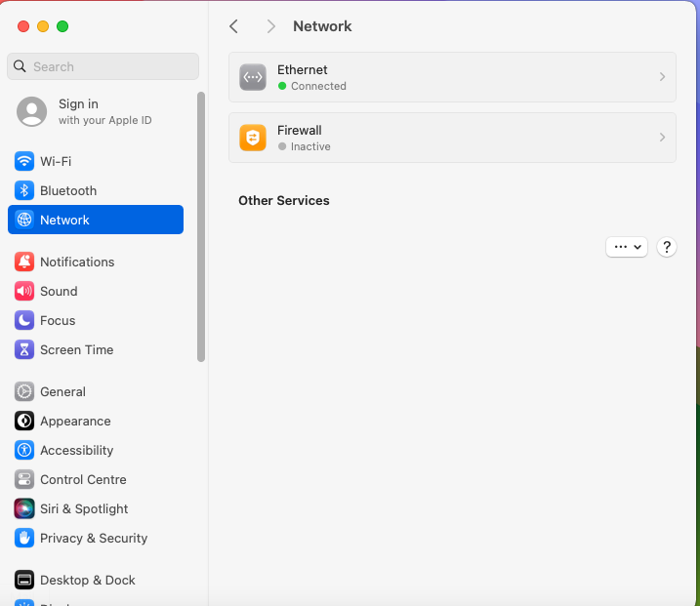700x606 pixels.
Task: Open Notifications via its bell icon
Action: [x=24, y=262]
